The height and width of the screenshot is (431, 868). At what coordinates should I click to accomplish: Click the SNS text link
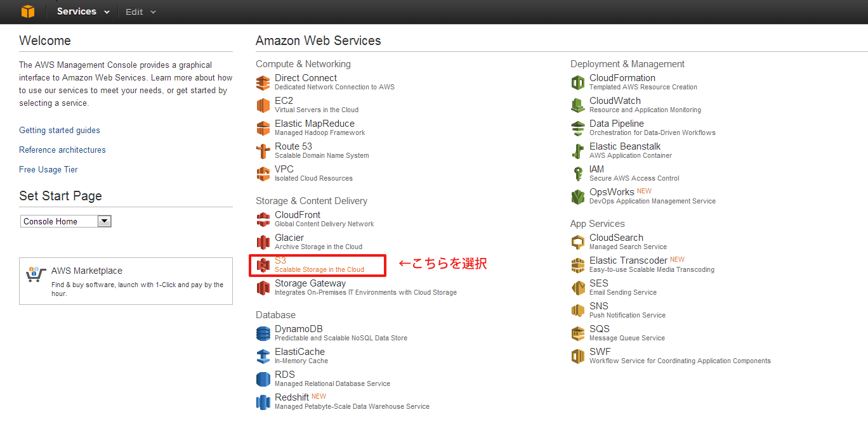tap(599, 306)
